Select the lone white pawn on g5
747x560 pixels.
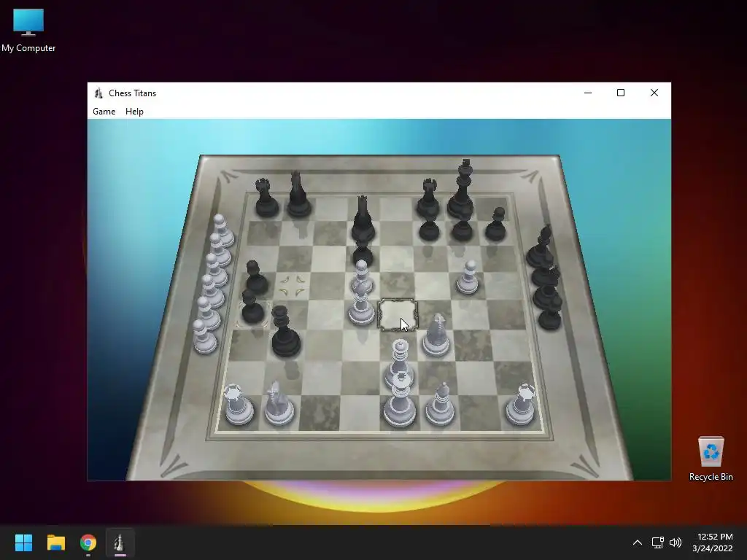[x=468, y=277]
